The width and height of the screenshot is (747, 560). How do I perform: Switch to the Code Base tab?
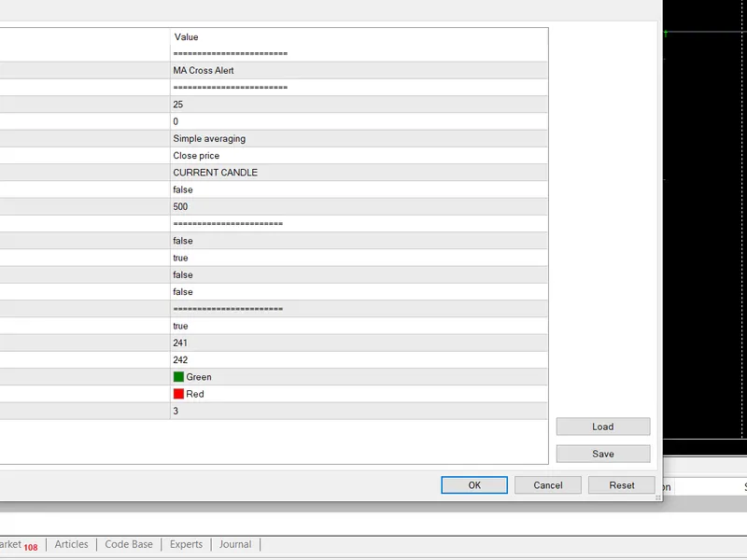(x=129, y=544)
